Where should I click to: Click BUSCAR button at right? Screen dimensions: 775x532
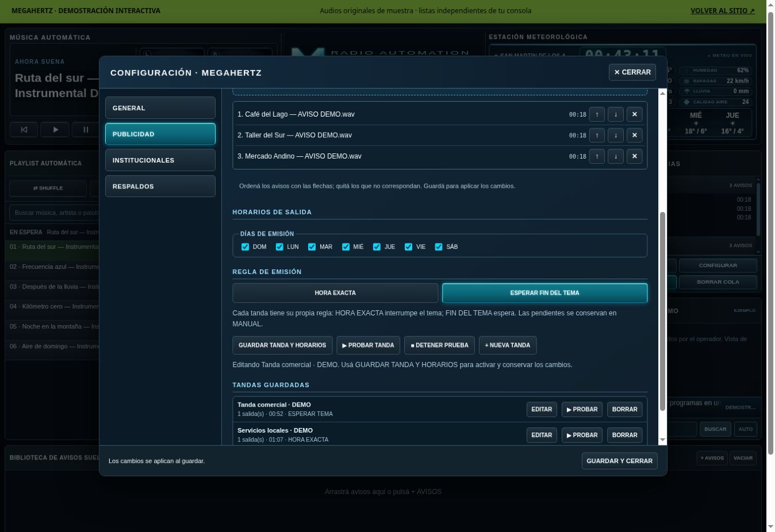(x=715, y=429)
